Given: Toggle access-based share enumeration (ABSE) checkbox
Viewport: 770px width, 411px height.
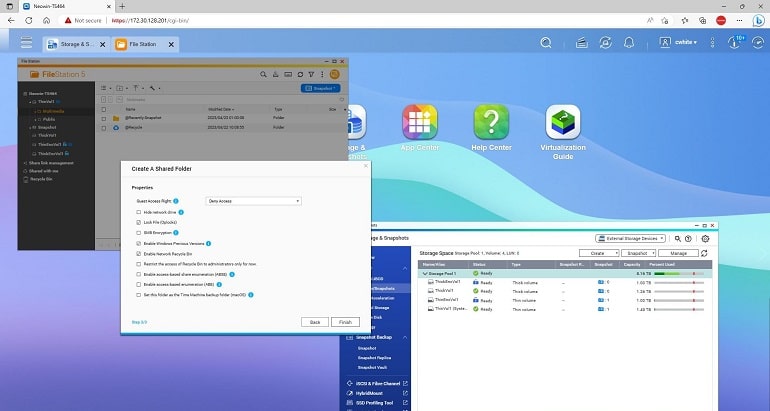Looking at the screenshot, I should pyautogui.click(x=138, y=274).
